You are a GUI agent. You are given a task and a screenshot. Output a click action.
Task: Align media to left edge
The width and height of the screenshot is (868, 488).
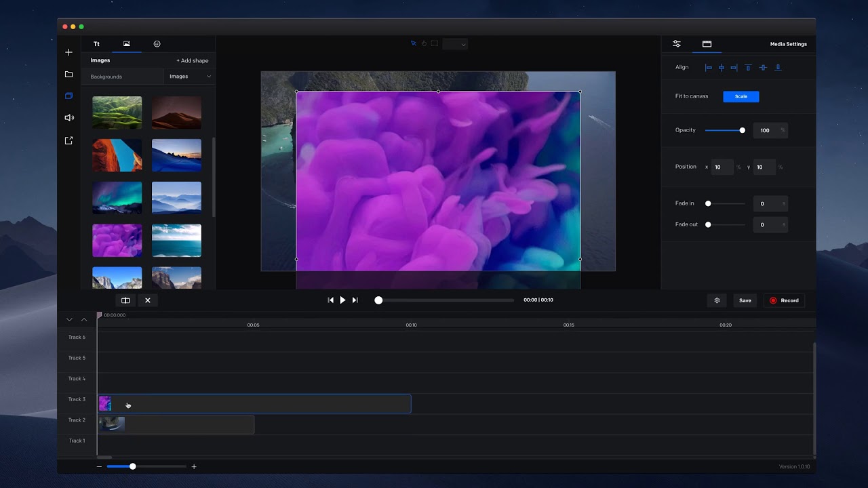click(709, 67)
